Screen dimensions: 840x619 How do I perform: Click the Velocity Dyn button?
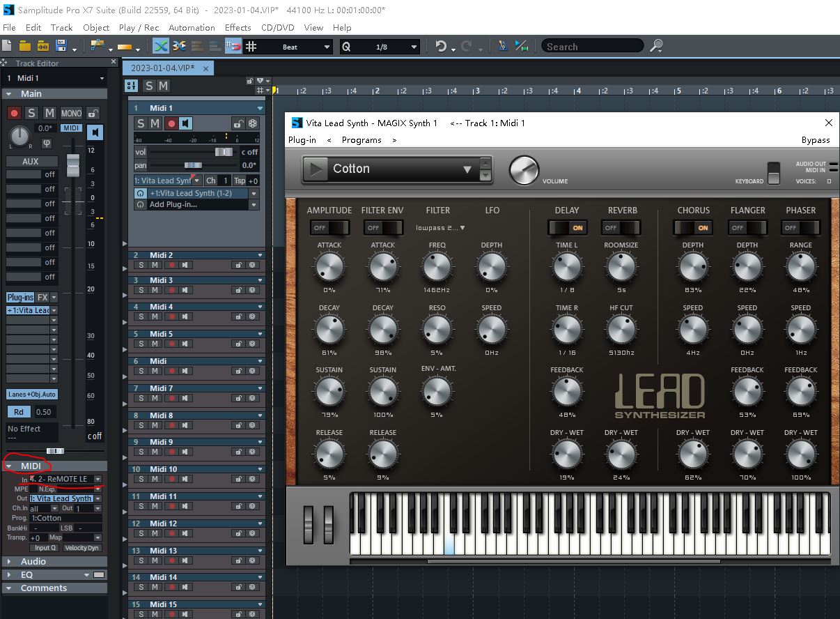point(82,548)
